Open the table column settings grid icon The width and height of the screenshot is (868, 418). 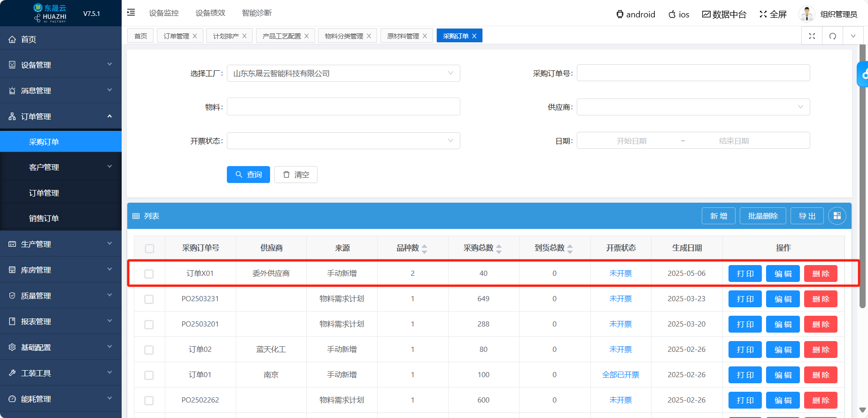pyautogui.click(x=837, y=216)
